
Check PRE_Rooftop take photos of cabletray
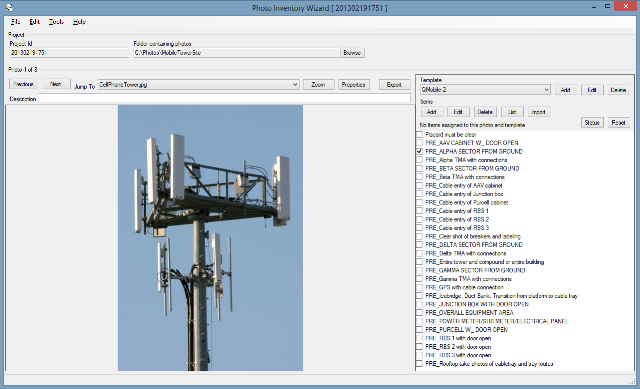420,364
